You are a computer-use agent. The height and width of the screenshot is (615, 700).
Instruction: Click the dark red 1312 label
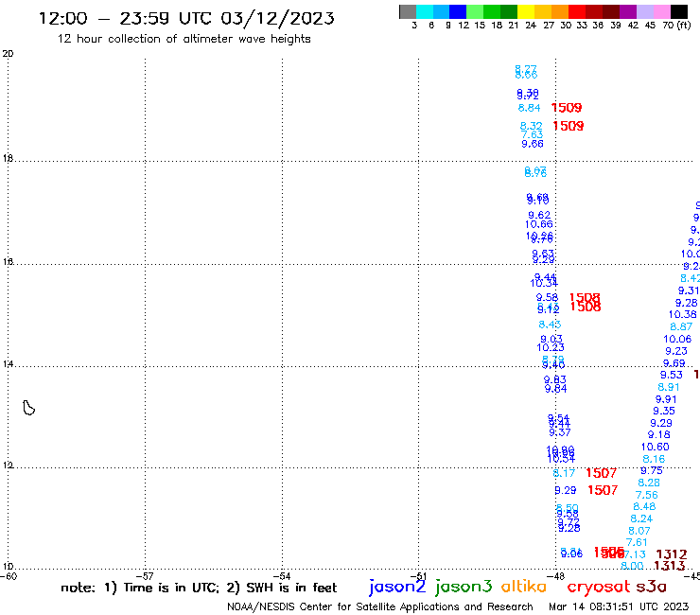(672, 554)
